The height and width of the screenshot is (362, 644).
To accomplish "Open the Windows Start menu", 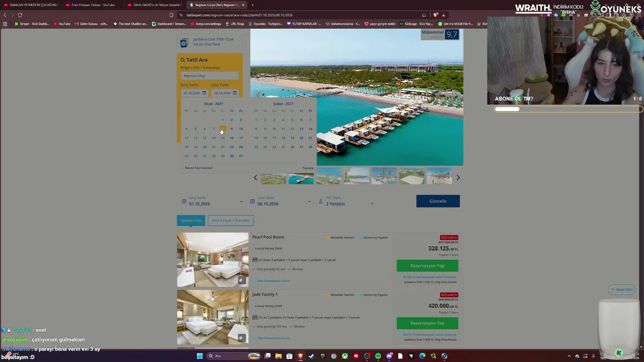I will coord(200,356).
